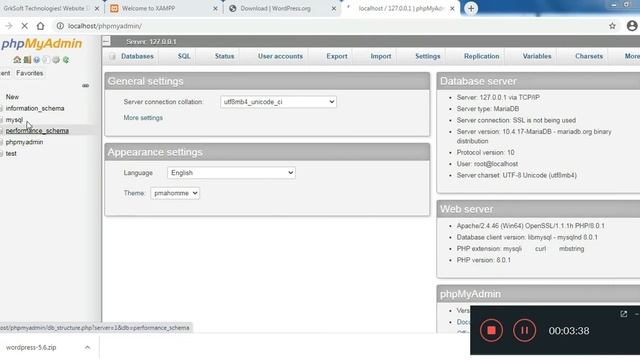The width and height of the screenshot is (640, 360).
Task: Open the Replication tab
Action: tap(481, 56)
